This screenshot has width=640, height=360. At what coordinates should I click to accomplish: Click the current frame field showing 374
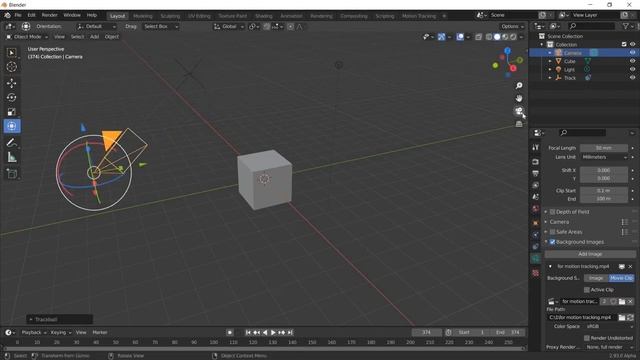pyautogui.click(x=427, y=333)
